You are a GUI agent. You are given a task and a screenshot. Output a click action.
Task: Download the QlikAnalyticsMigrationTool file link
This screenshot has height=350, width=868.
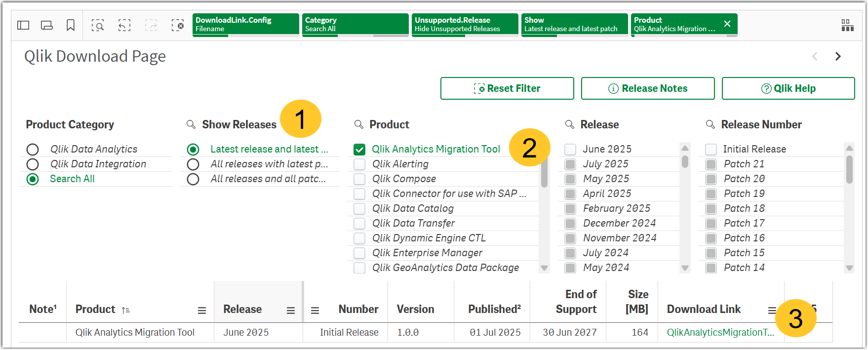[x=720, y=332]
